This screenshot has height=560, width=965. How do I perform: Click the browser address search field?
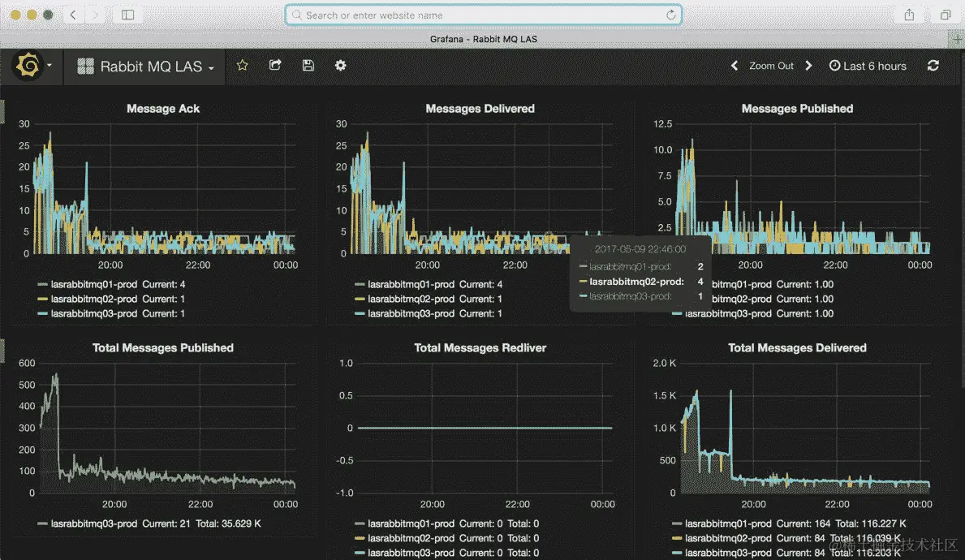tap(483, 15)
